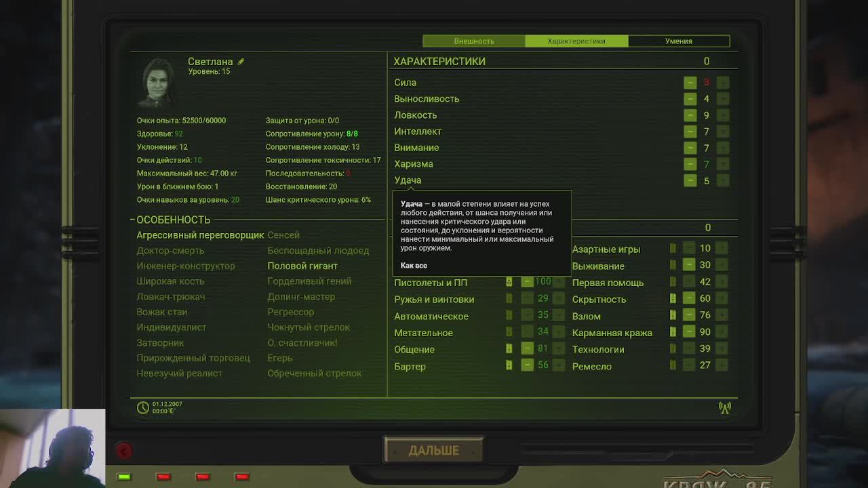
Task: Click the pencil icon to rename Светлана
Action: click(241, 62)
